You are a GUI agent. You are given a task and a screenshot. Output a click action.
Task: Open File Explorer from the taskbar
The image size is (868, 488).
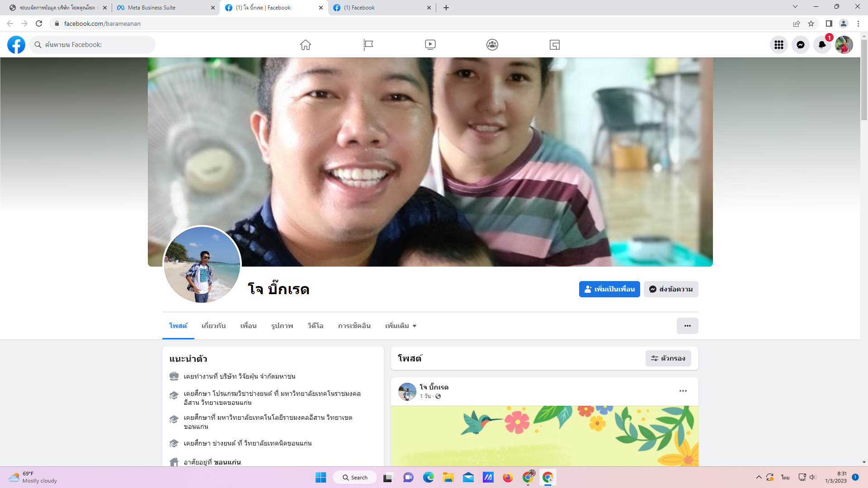[448, 478]
